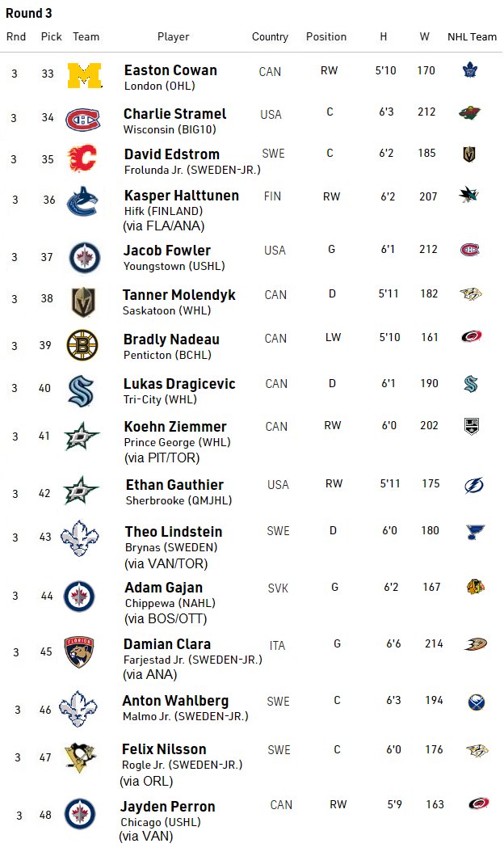This screenshot has height=856, width=504.
Task: Click the Minnesota Wild logo in Charlie Stramel's row
Action: [x=470, y=112]
